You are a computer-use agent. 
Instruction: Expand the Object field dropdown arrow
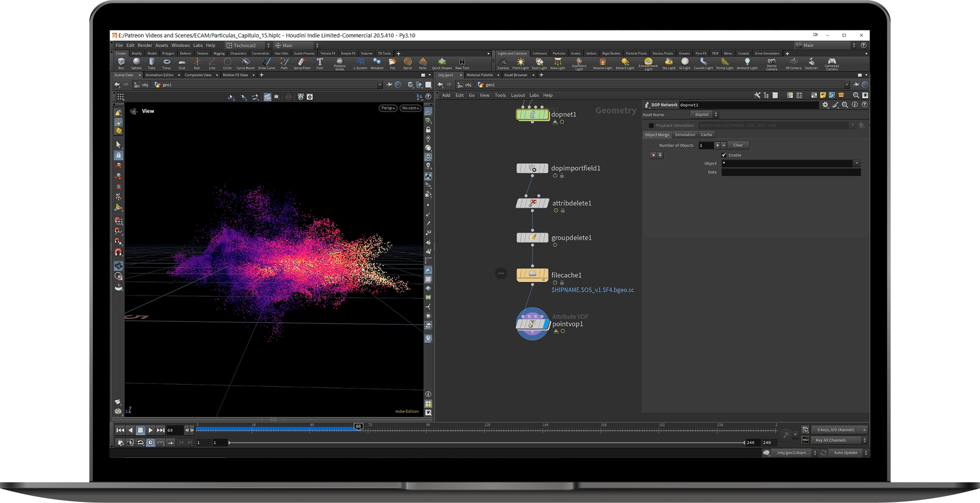coord(857,163)
